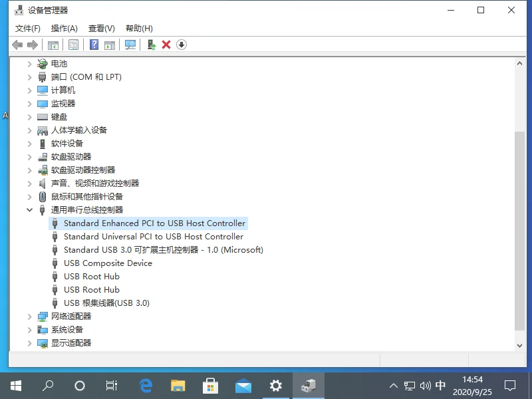The width and height of the screenshot is (532, 399).
Task: Click the Forward arrow toolbar icon
Action: click(x=33, y=45)
